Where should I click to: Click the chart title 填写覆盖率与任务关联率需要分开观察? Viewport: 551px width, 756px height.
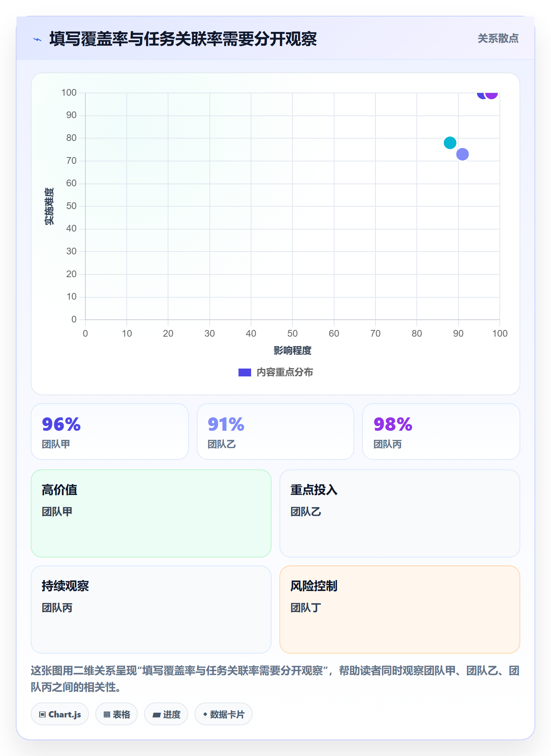coord(183,39)
